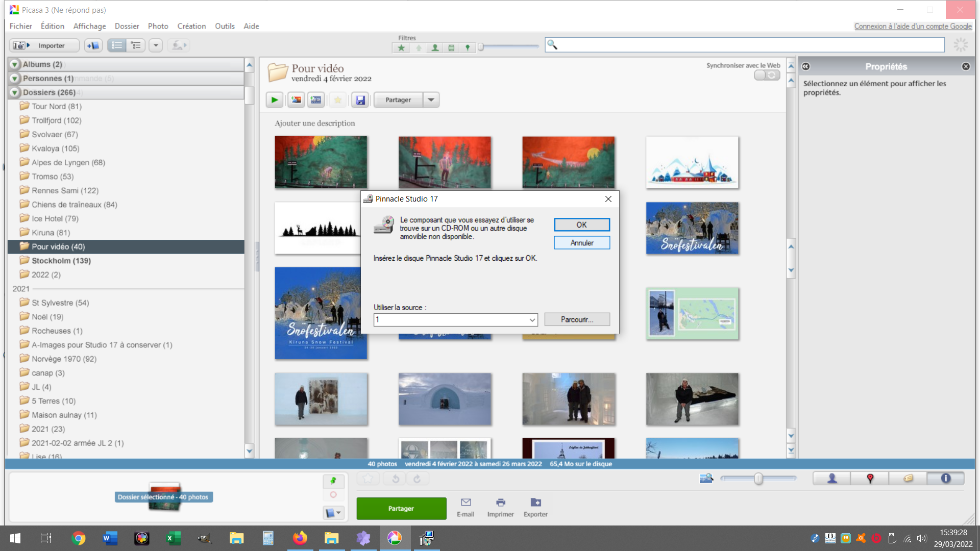Close the Pinnacle Studio 17 dialog
The width and height of the screenshot is (980, 551).
click(608, 199)
